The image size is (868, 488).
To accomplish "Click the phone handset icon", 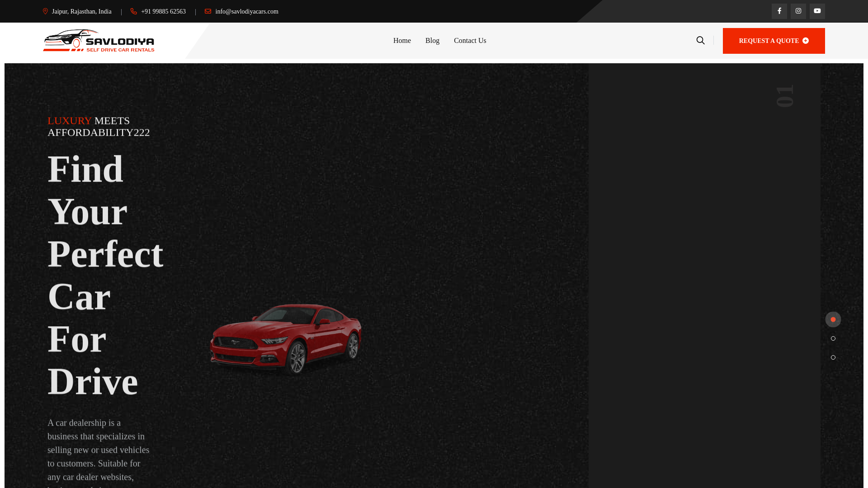I will [133, 11].
